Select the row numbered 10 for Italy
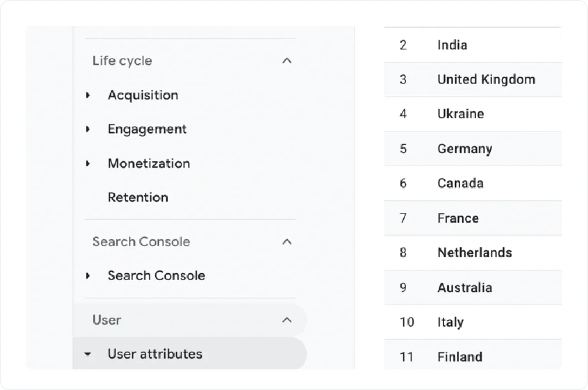This screenshot has height=390, width=588. pyautogui.click(x=450, y=322)
